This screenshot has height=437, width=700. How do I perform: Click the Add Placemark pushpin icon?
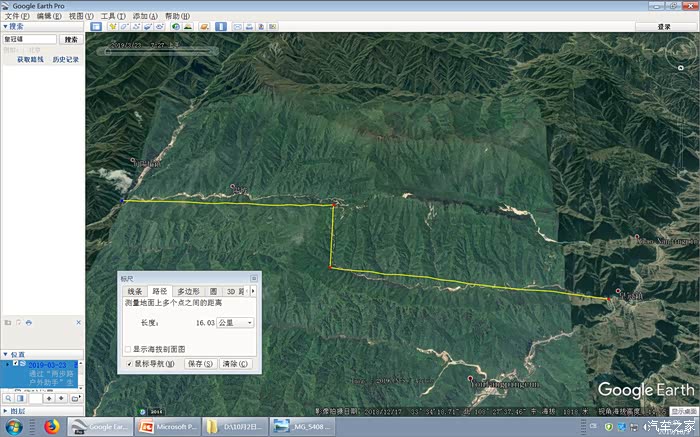[x=113, y=27]
